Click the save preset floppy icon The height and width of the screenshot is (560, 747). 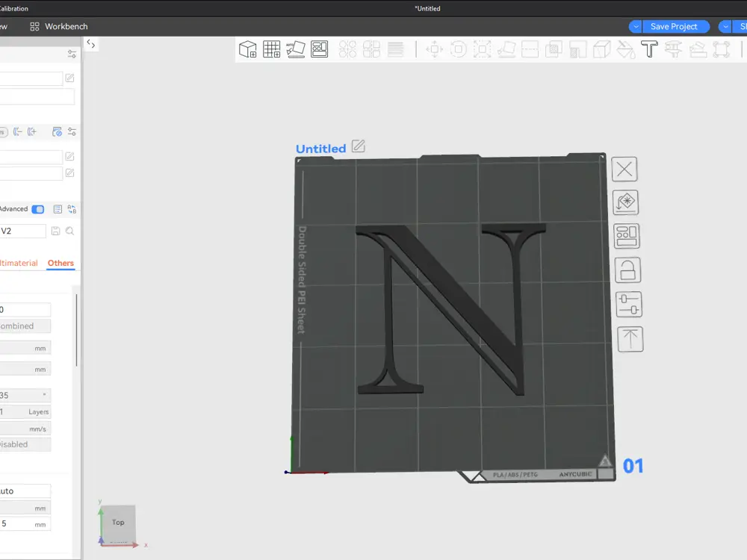coord(56,231)
